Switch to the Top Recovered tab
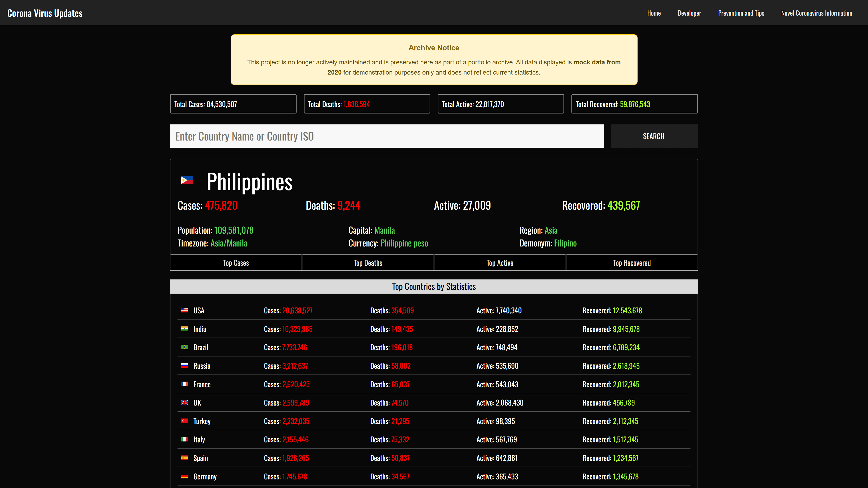The image size is (868, 488). coord(632,263)
